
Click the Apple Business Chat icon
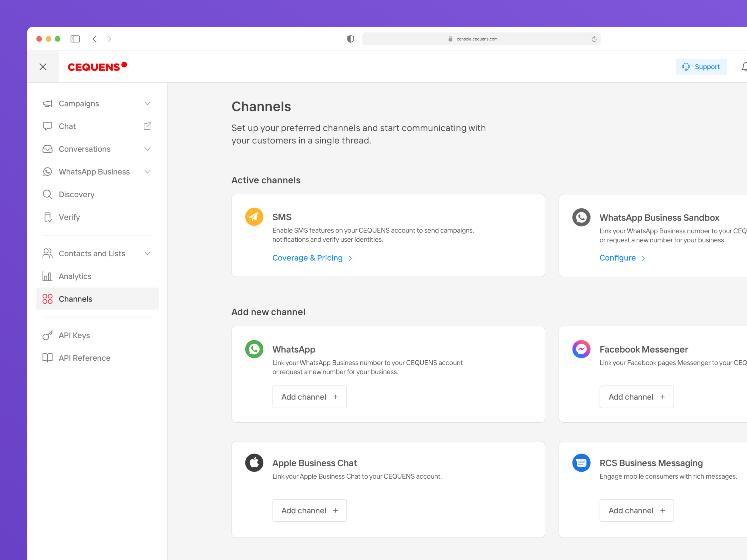(x=254, y=463)
